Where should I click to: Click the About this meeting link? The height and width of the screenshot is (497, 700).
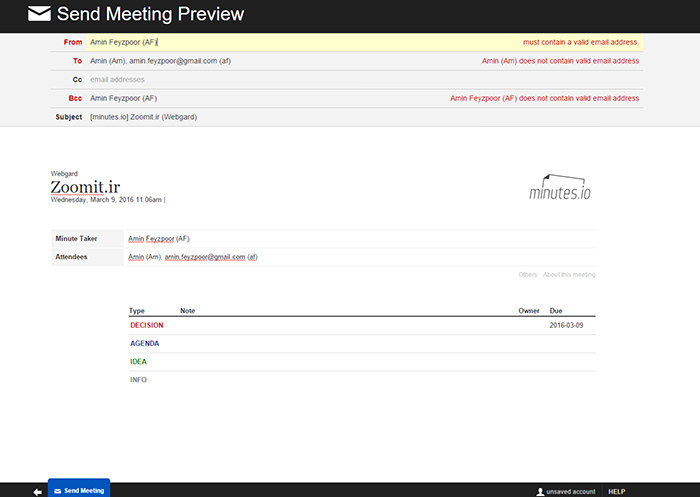coord(569,275)
